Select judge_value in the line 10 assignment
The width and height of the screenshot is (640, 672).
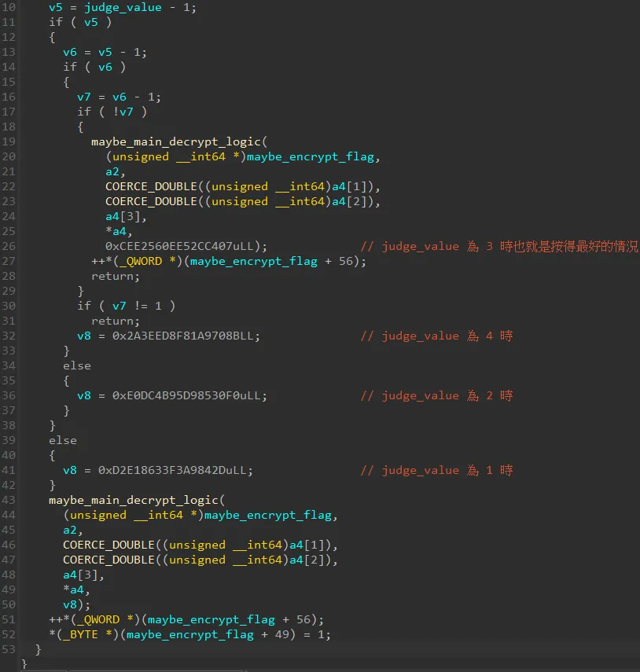click(122, 7)
